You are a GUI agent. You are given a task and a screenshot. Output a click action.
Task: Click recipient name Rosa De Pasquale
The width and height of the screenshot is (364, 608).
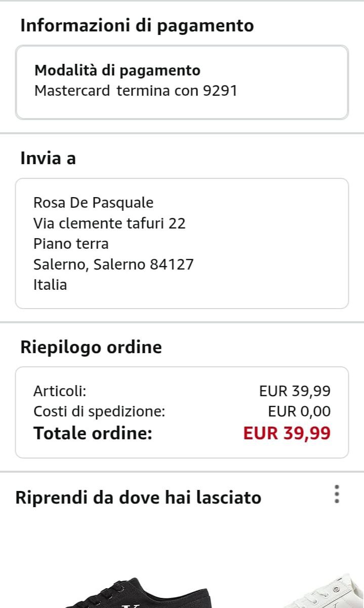tap(93, 203)
